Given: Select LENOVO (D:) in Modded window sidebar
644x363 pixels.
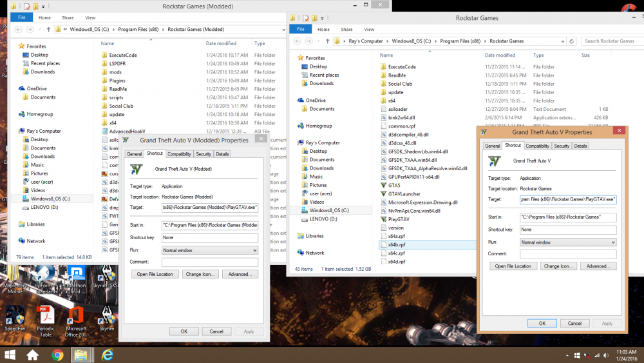Looking at the screenshot, I should tap(44, 207).
